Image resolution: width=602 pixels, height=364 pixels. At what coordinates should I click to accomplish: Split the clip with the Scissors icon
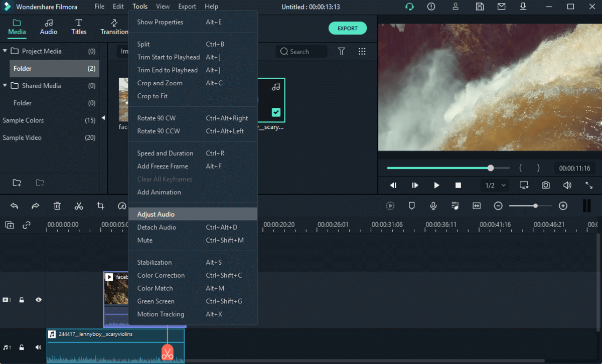(x=78, y=206)
